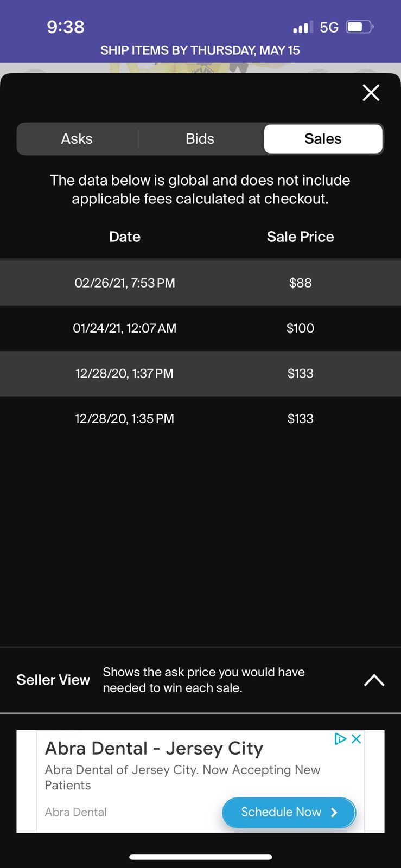
Task: Open the AdChoices info icon
Action: 340,739
